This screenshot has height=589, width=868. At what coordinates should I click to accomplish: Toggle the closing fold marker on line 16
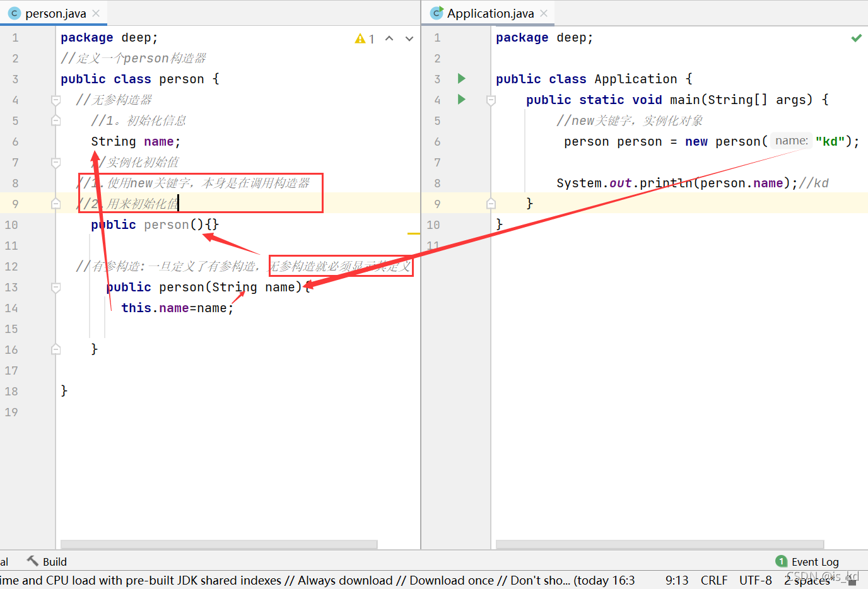[x=56, y=349]
